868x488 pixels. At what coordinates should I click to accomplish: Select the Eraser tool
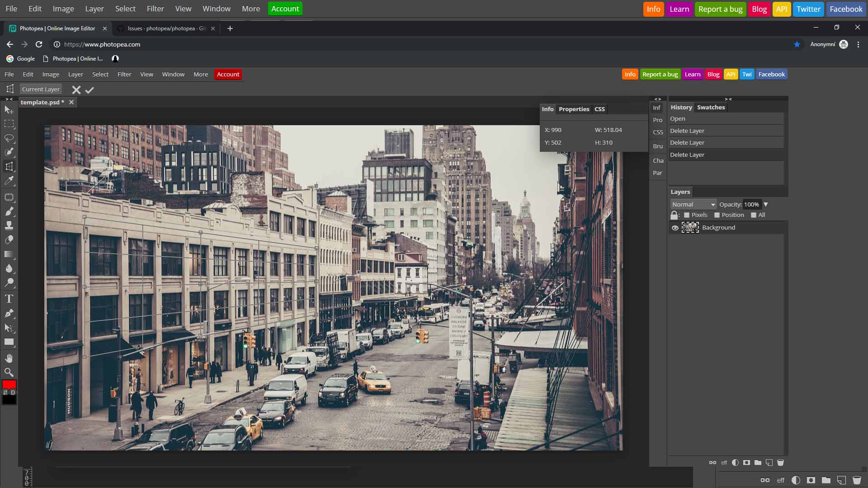(x=9, y=239)
